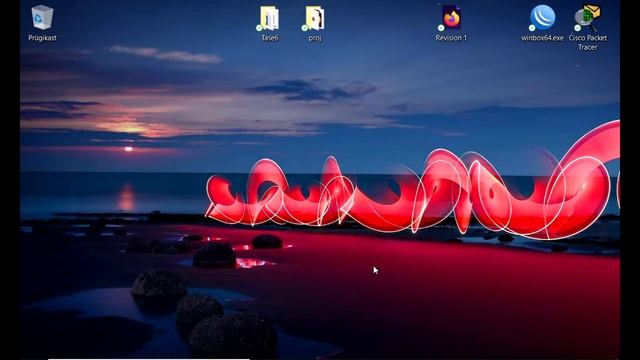Screen dimensions: 640x360
Task: Click the winbox64.exe label text
Action: click(x=542, y=38)
